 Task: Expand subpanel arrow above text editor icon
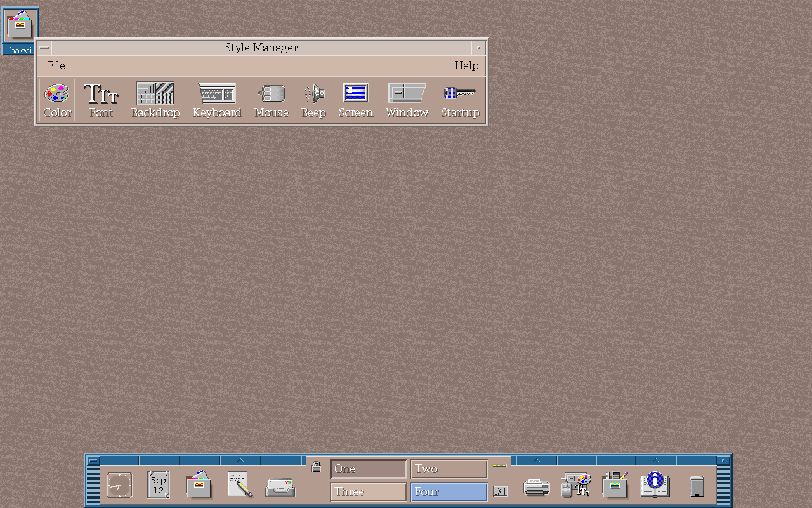pyautogui.click(x=240, y=460)
